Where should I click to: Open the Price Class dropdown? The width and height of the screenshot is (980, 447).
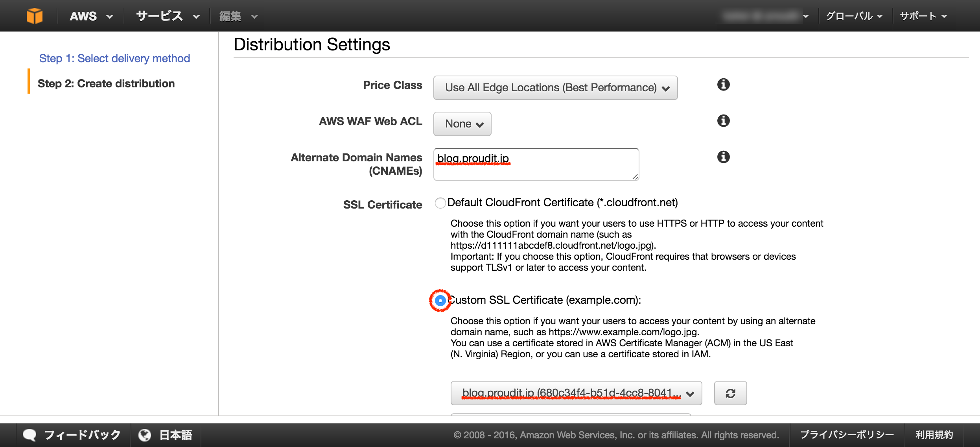[x=555, y=88]
